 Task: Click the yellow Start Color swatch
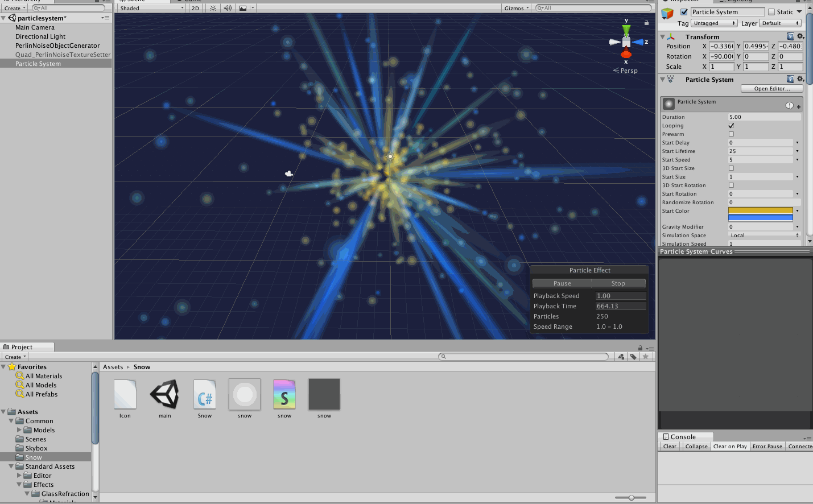click(761, 210)
